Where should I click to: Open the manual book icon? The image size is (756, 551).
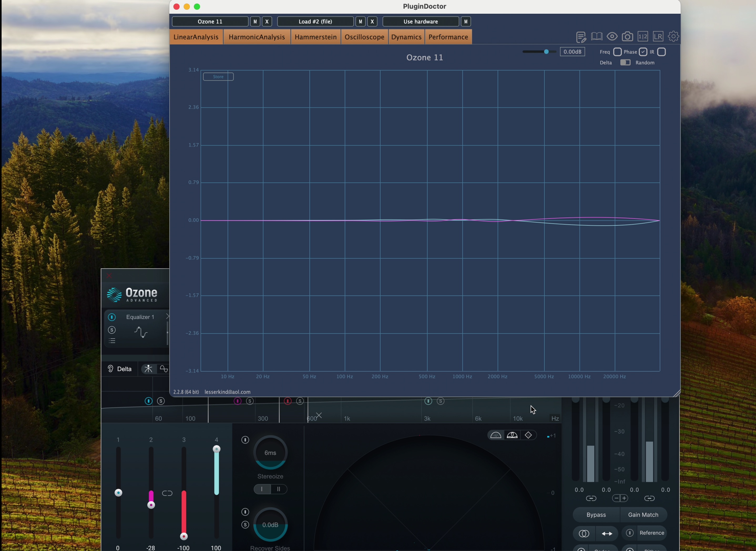click(596, 36)
